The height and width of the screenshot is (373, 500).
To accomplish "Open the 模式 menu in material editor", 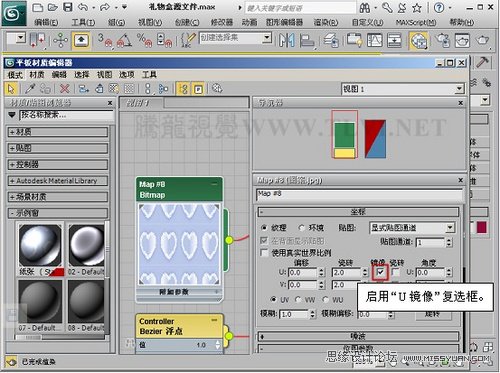I will [15, 75].
